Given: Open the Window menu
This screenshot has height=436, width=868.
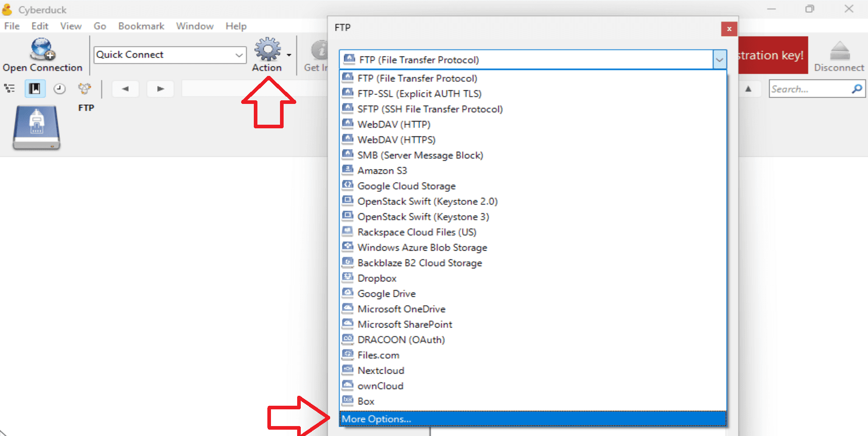Looking at the screenshot, I should [195, 26].
